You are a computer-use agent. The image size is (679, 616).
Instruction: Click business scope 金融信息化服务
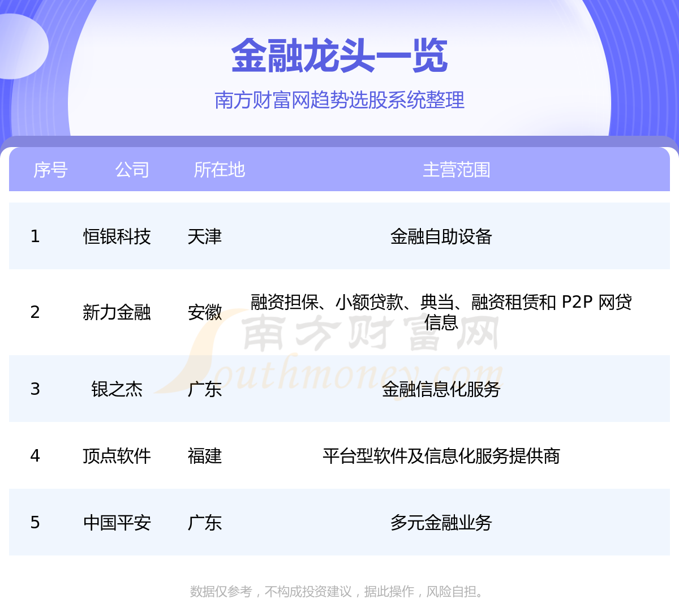point(441,389)
